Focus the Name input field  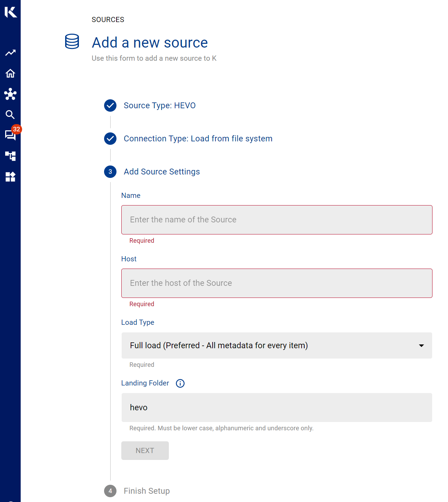(277, 220)
